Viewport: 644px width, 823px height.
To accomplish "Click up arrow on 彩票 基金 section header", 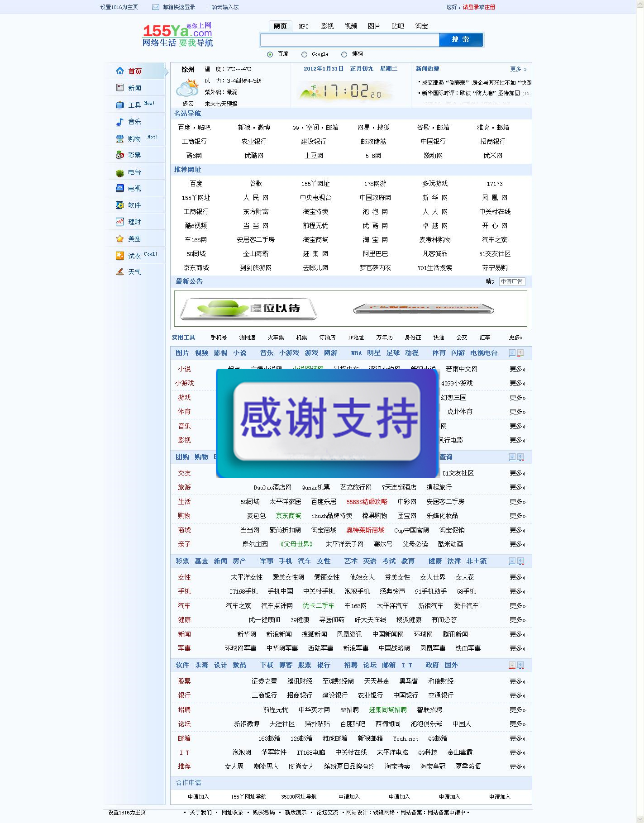I will (x=520, y=561).
